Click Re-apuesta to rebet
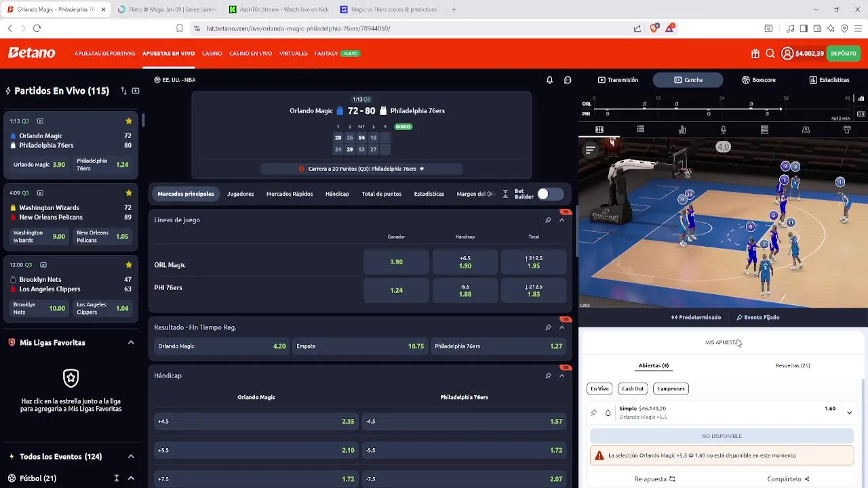The image size is (868, 488). (654, 479)
